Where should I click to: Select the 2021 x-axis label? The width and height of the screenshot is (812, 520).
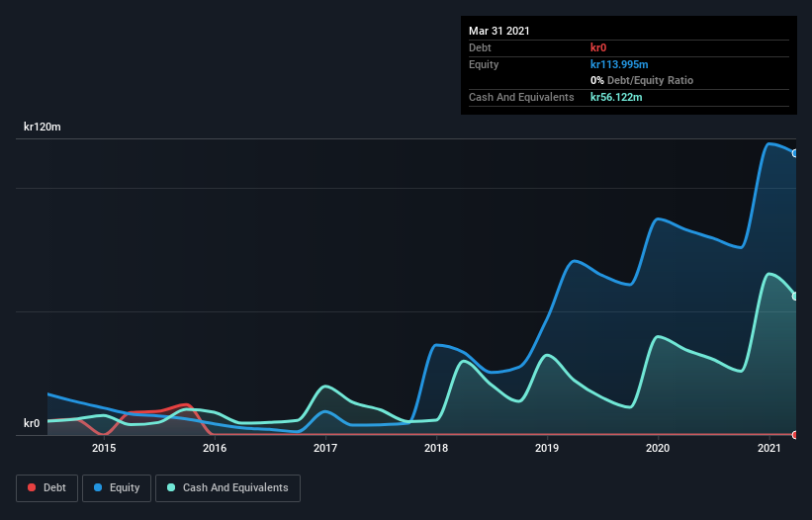pos(769,448)
